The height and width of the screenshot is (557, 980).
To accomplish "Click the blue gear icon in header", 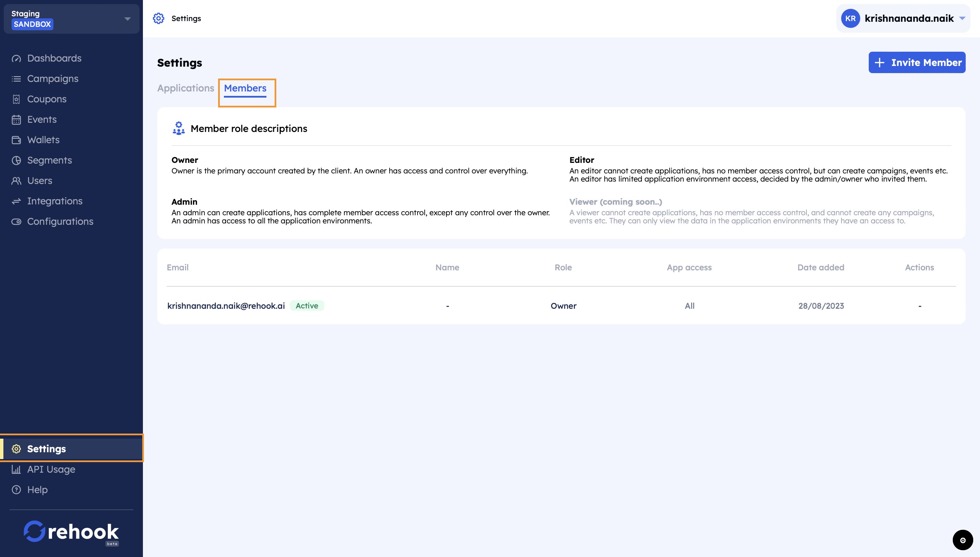I will click(x=159, y=18).
